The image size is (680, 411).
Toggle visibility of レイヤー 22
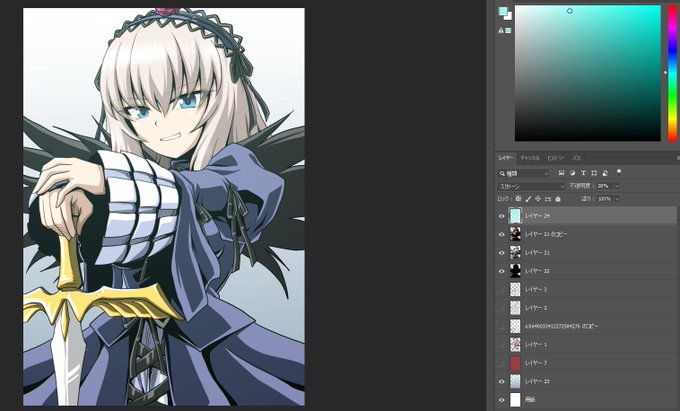502,271
